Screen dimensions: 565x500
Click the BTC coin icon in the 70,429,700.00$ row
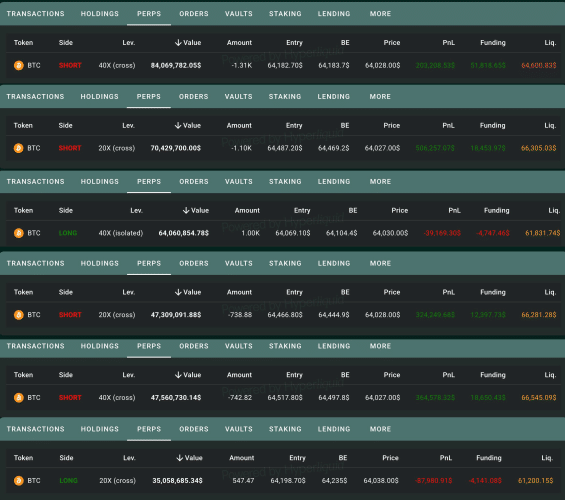point(18,148)
